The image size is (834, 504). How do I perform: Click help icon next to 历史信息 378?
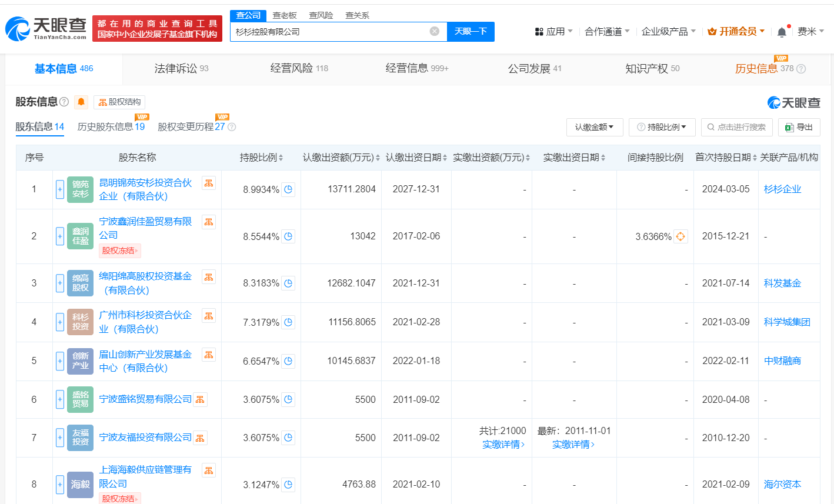[801, 69]
